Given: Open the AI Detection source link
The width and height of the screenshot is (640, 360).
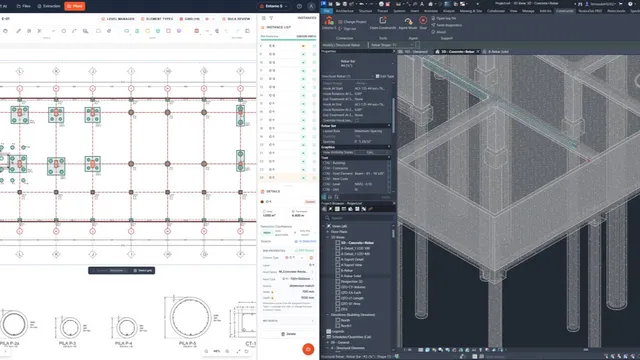Looking at the screenshot, I should pos(305,241).
